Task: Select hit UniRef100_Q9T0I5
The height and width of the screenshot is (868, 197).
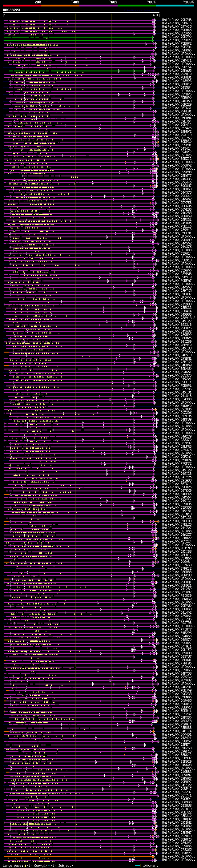Action: [x=177, y=26]
